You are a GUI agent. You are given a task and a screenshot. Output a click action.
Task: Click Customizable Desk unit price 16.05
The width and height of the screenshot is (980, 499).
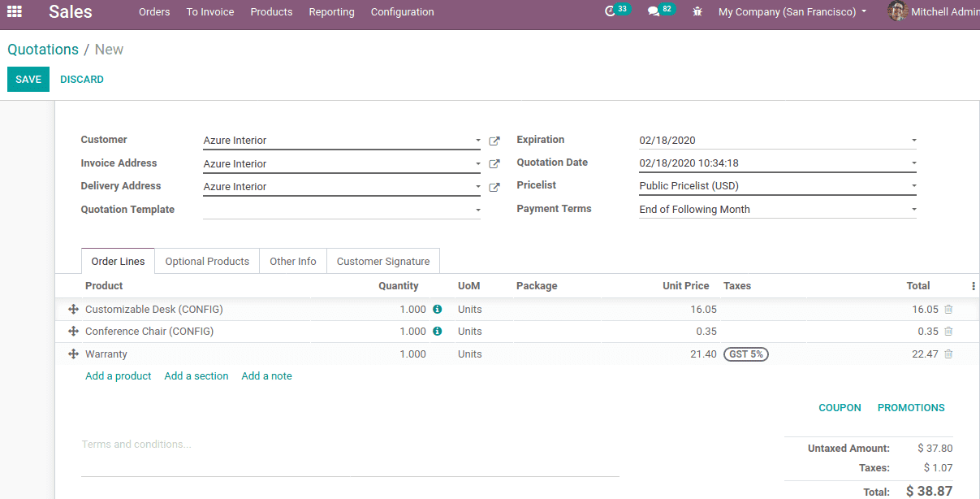703,310
